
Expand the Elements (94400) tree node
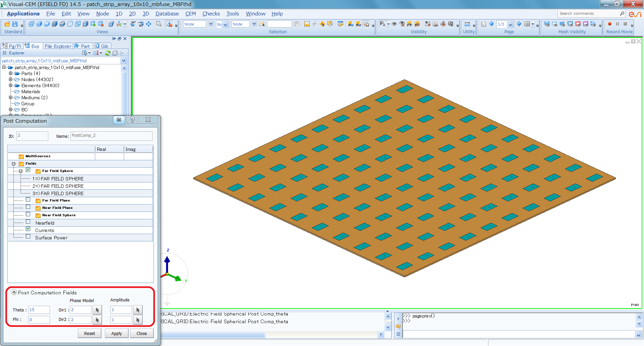coord(10,85)
